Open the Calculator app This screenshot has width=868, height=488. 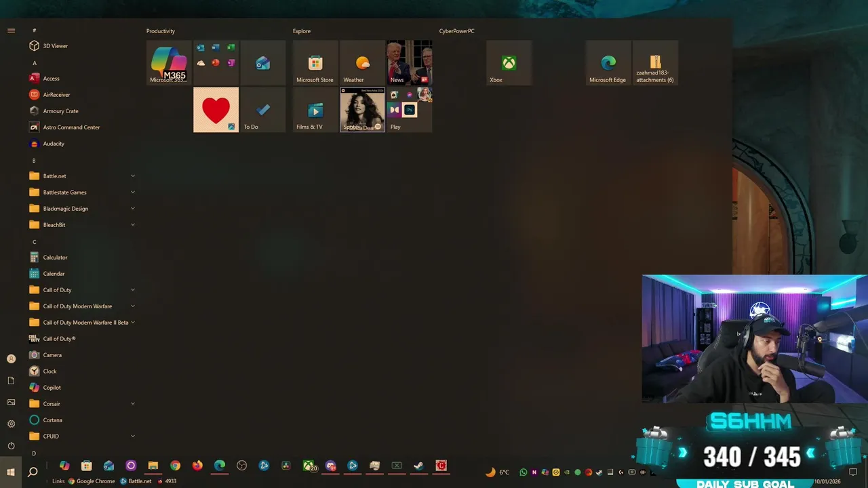[x=83, y=258]
